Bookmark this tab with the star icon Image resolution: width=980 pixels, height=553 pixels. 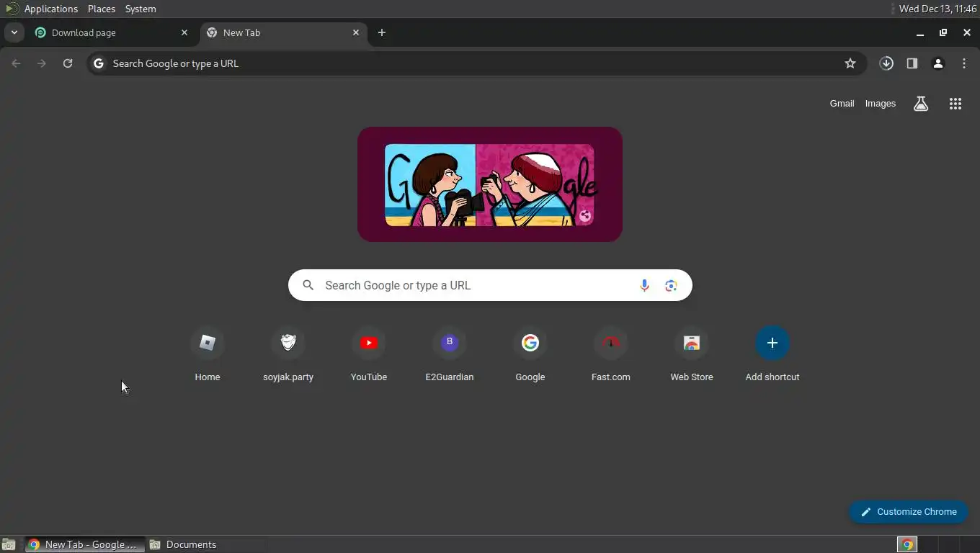[850, 63]
